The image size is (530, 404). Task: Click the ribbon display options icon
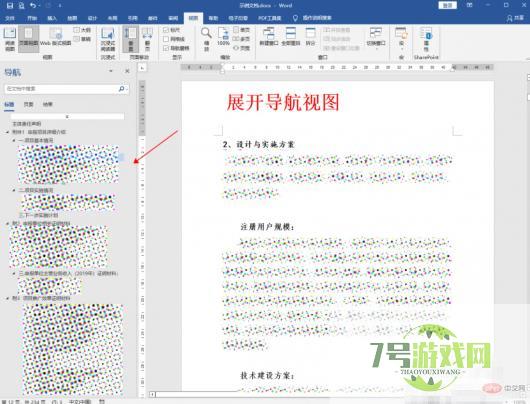[469, 5]
